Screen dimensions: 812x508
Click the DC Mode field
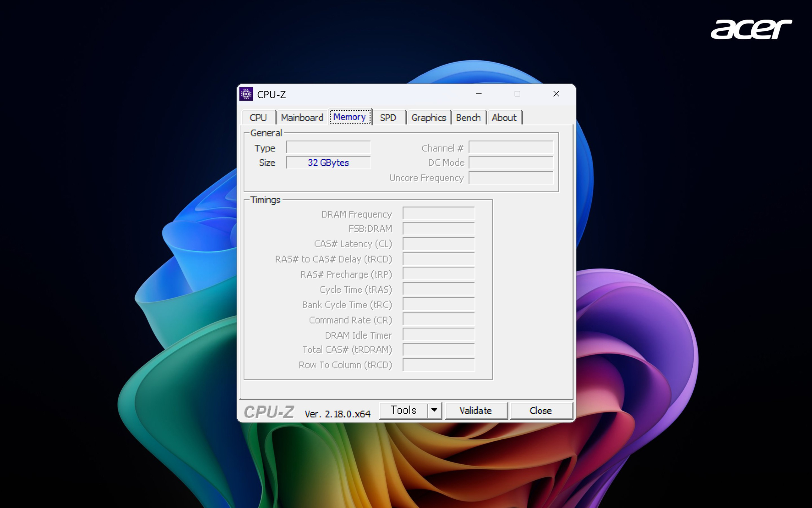tap(511, 163)
